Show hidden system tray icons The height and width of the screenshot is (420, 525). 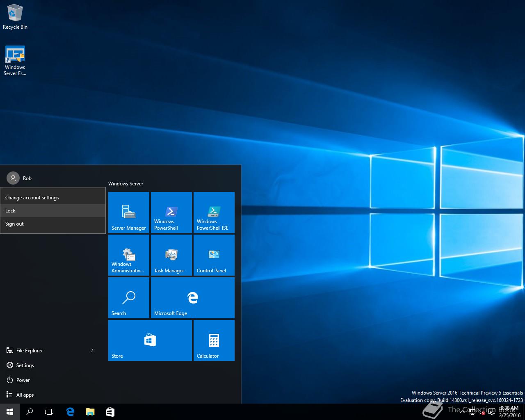pyautogui.click(x=462, y=412)
